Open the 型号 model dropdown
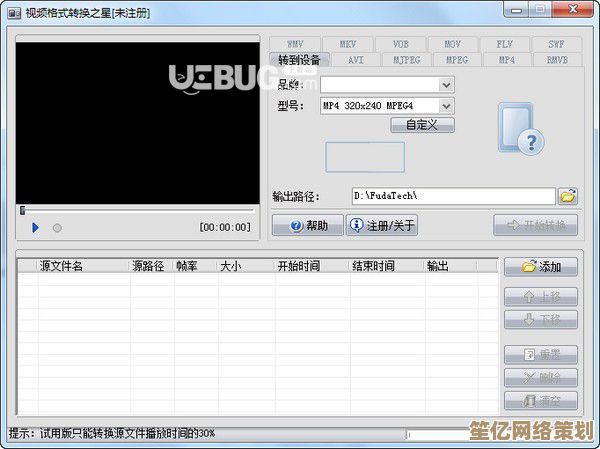The width and height of the screenshot is (600, 449). (x=446, y=105)
